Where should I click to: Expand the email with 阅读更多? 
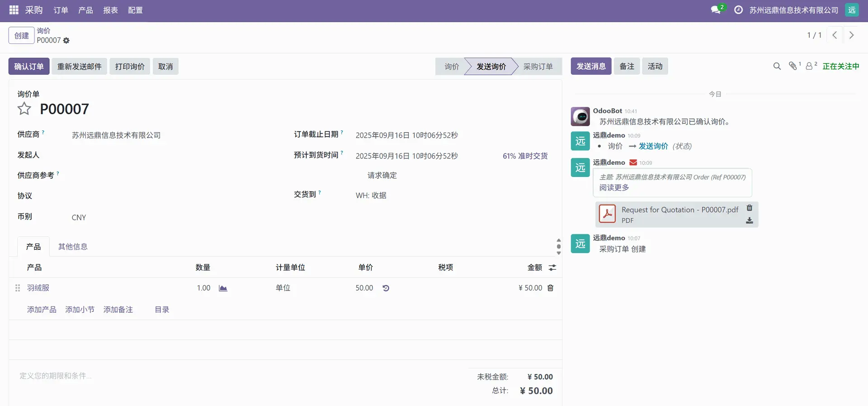614,187
